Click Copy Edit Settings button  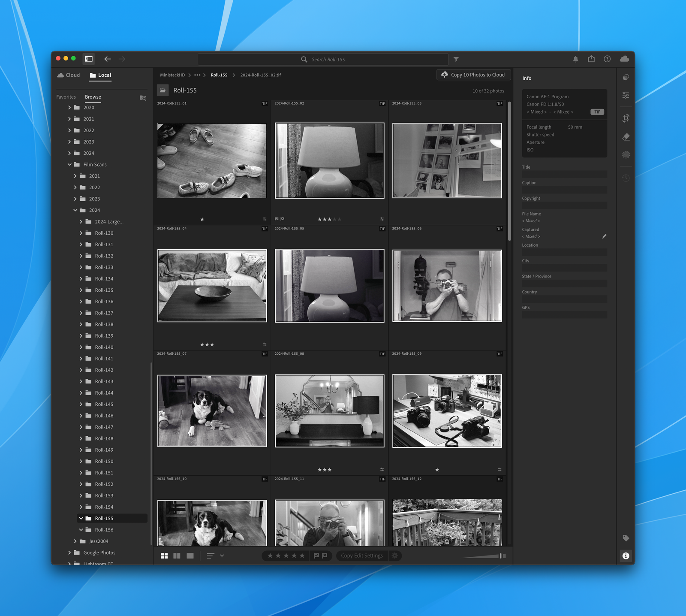coord(361,556)
